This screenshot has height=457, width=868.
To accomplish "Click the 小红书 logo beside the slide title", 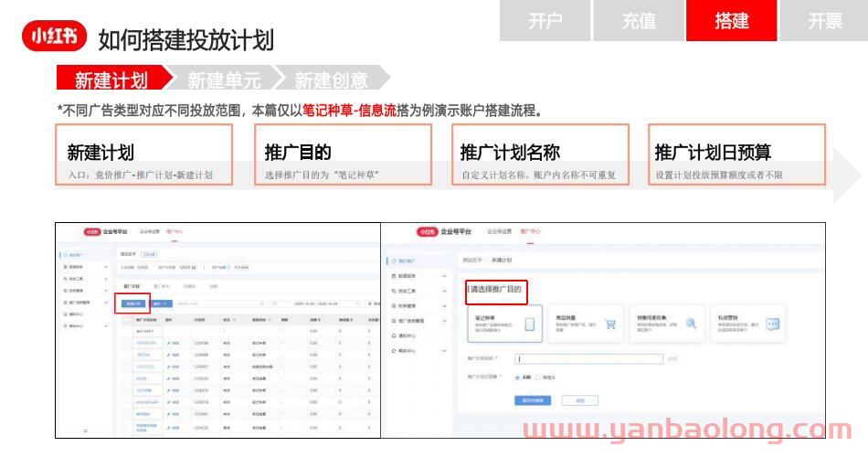I will (x=54, y=36).
